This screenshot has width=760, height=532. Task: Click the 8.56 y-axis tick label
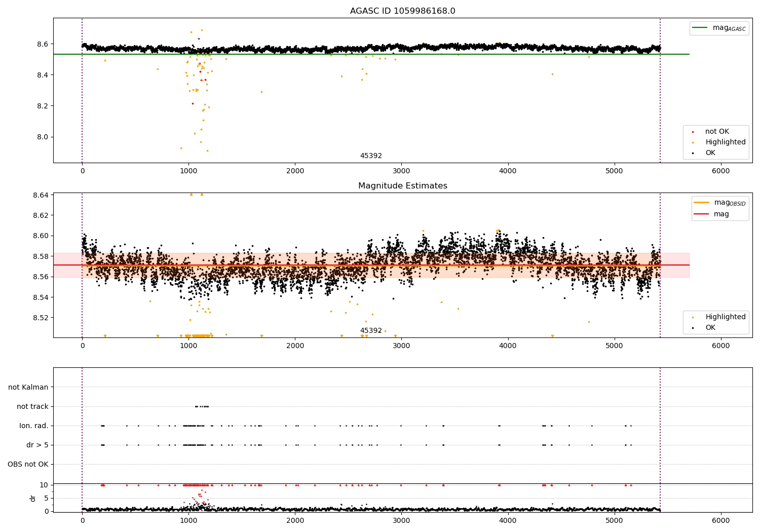point(40,277)
